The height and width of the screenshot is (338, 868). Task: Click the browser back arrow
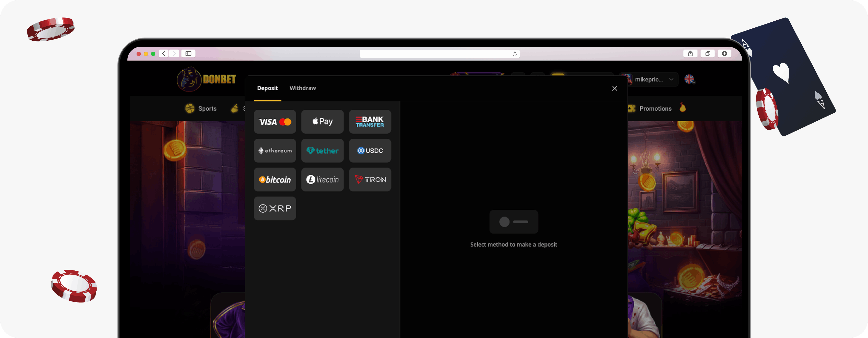pyautogui.click(x=164, y=53)
